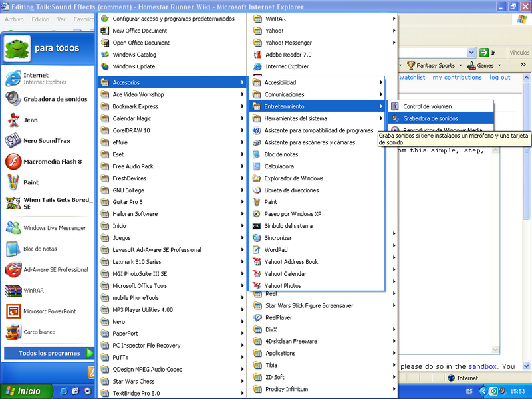The height and width of the screenshot is (399, 532).
Task: Click the Yahoo! Photos icon
Action: (257, 286)
